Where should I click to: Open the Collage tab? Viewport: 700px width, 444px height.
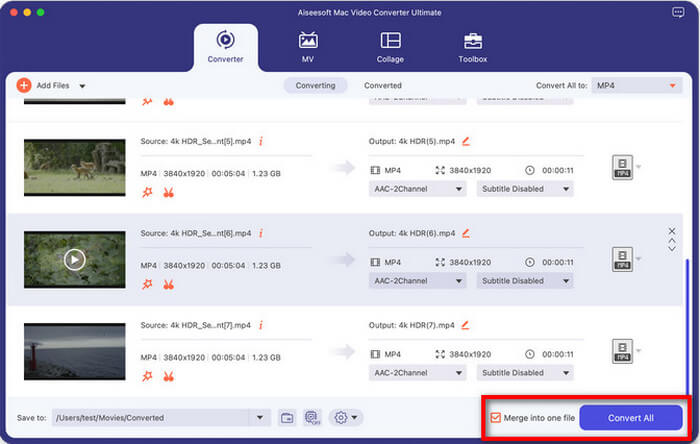coord(390,47)
